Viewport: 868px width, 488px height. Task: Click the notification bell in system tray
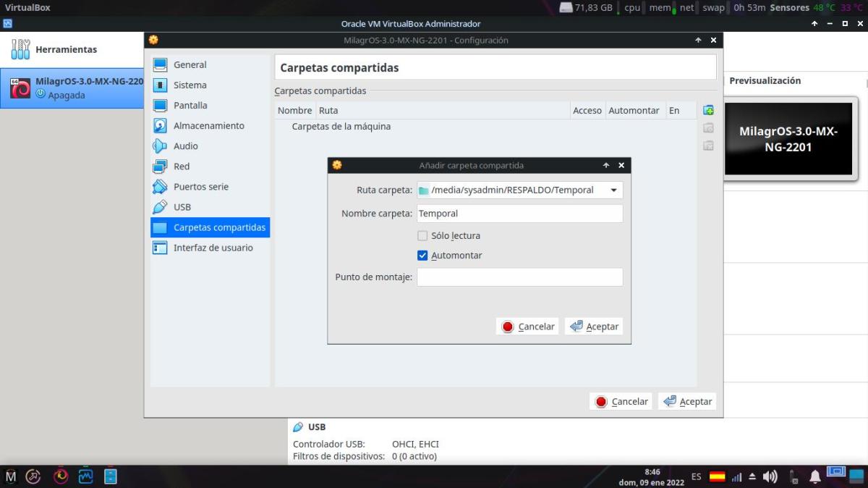815,476
